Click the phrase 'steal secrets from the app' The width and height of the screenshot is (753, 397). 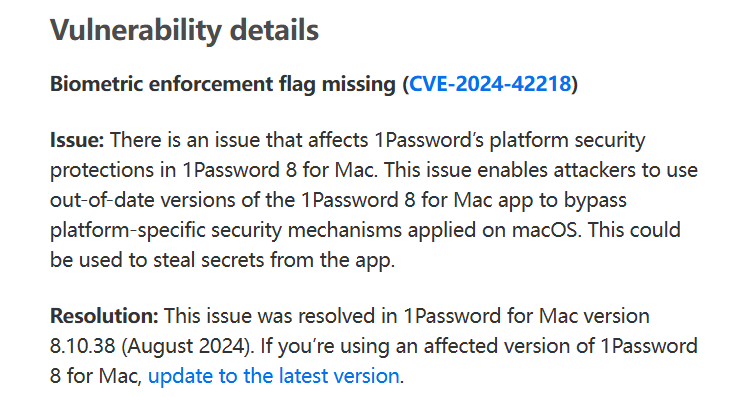tap(273, 260)
